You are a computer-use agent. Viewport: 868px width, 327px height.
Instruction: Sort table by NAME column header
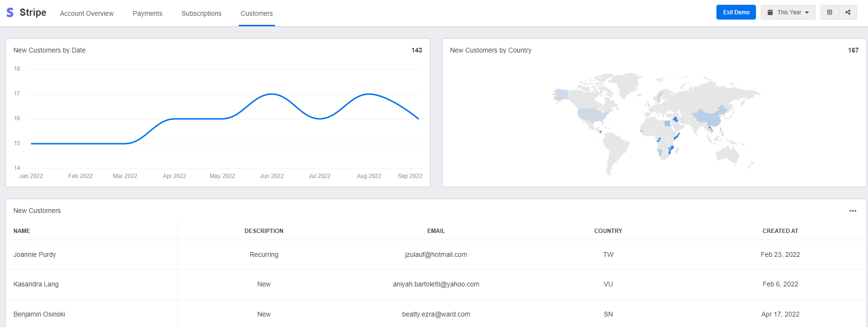[x=22, y=231]
